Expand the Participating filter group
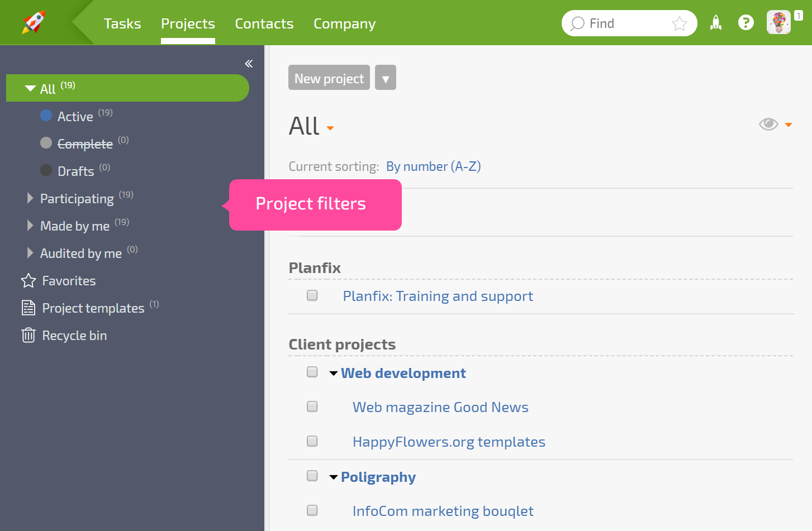Viewport: 812px width, 531px height. pos(30,198)
